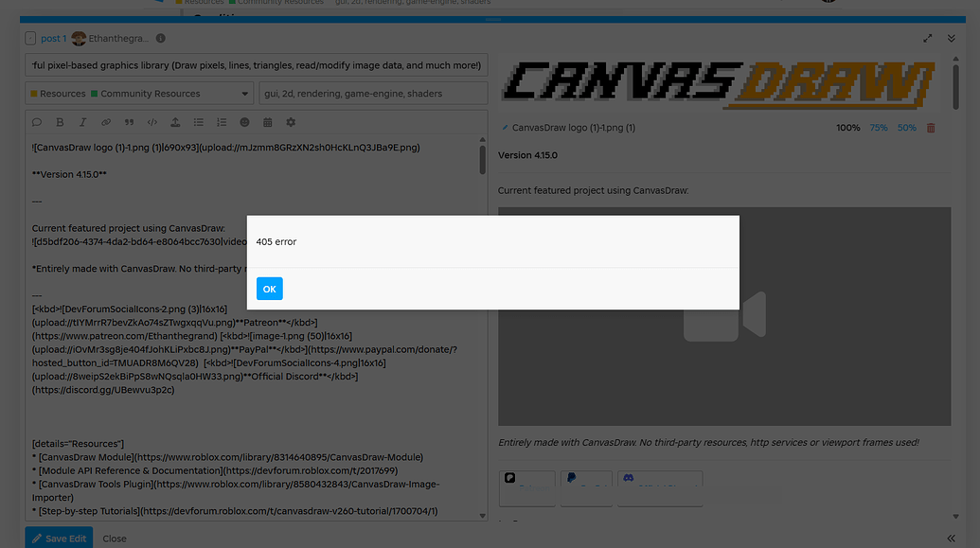The width and height of the screenshot is (980, 548).
Task: Open editor options with the gear icon
Action: tap(292, 122)
